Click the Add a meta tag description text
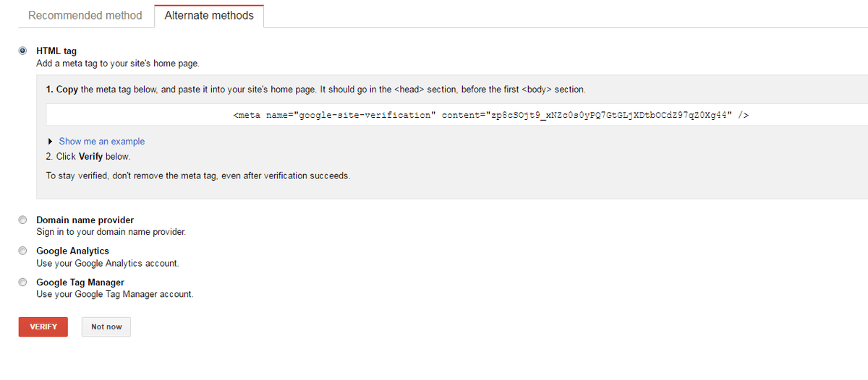Viewport: 868px width, 380px height. [x=117, y=64]
